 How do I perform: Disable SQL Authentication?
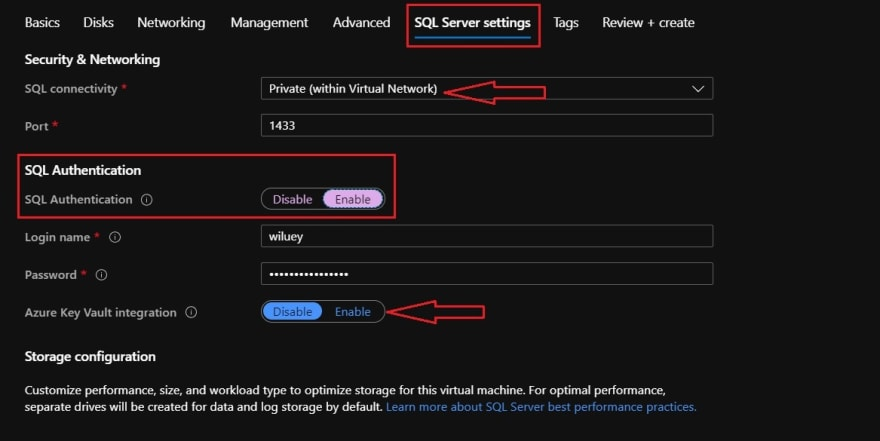click(x=292, y=199)
